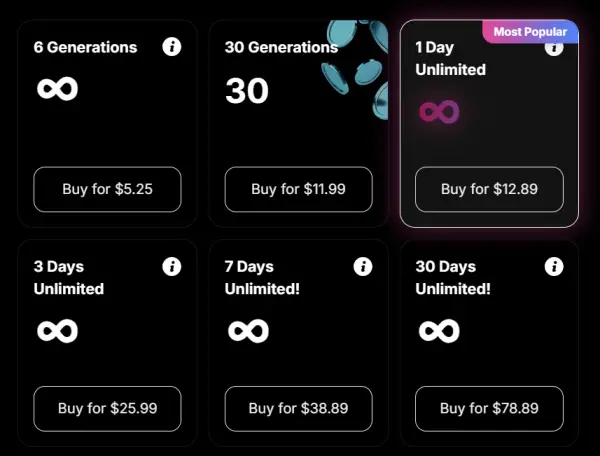Purchase 7 Days Unlimited for $38.89
600x456 pixels.
click(298, 409)
